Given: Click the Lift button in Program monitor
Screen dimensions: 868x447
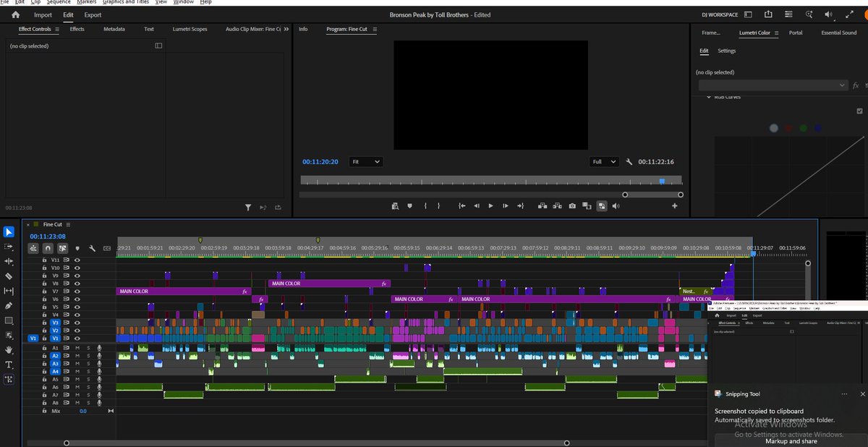Looking at the screenshot, I should click(542, 206).
